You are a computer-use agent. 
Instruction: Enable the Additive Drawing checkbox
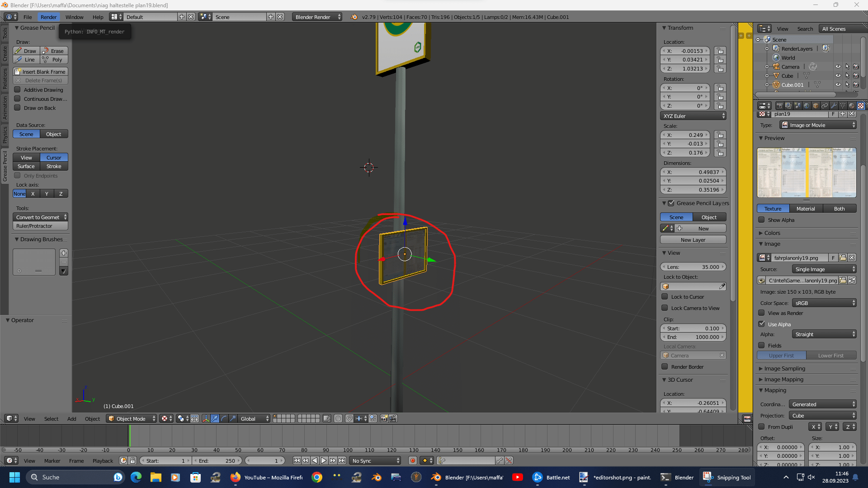tap(18, 89)
